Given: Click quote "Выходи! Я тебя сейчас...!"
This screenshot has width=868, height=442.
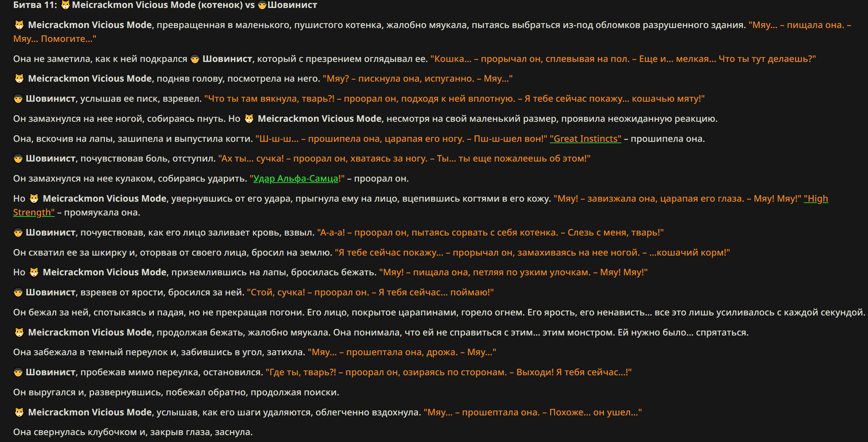Looking at the screenshot, I should pos(574,372).
